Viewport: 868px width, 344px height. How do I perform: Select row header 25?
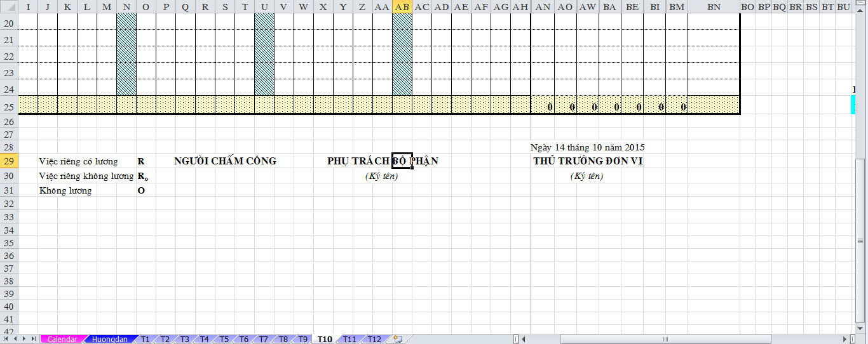click(9, 107)
